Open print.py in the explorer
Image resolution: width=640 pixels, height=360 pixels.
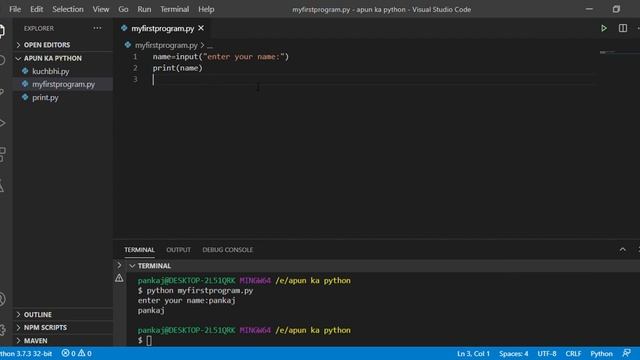(x=45, y=98)
